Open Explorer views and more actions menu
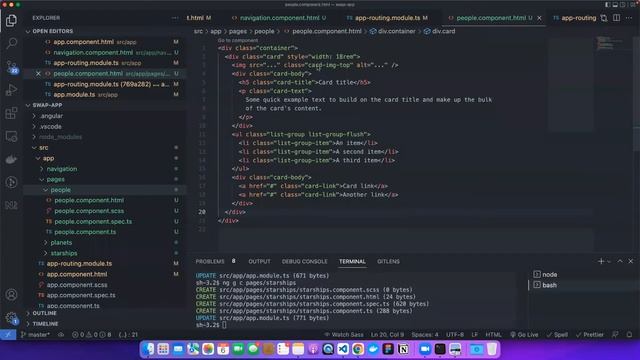 click(x=175, y=18)
